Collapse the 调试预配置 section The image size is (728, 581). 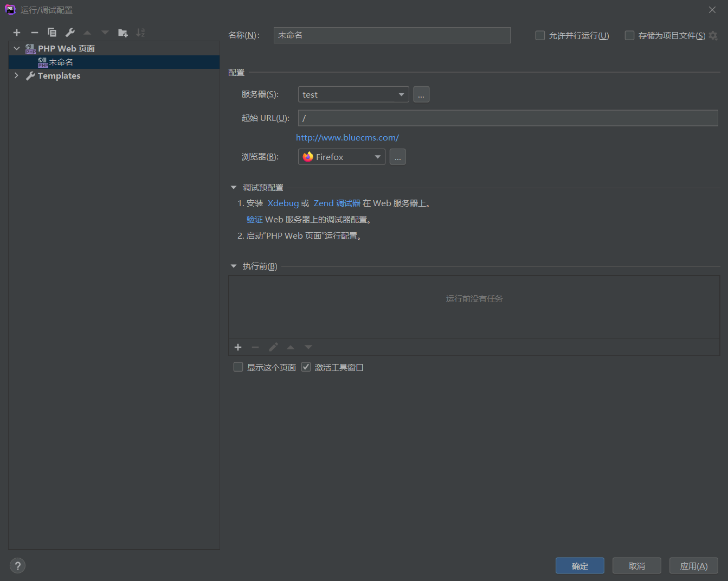coord(234,188)
